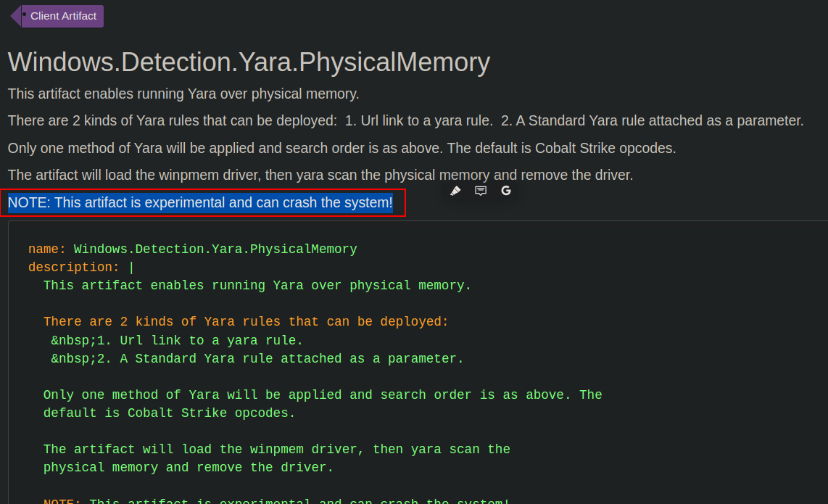Click the Windows.Detection.Yara.PhysicalMemory page heading
The width and height of the screenshot is (828, 504).
tap(249, 62)
